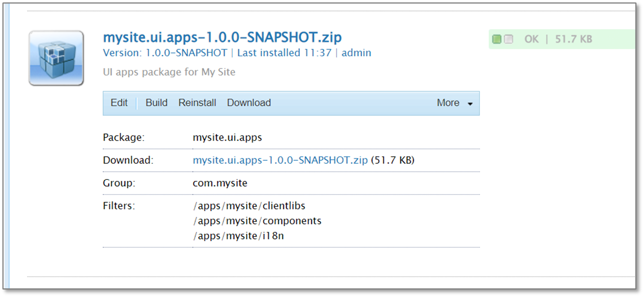
Task: Open the More dropdown menu
Action: [x=454, y=103]
